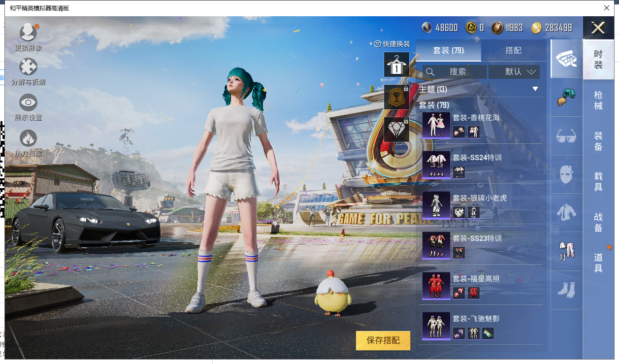
Task: Click the 套装-飞驰魅影 name text
Action: [476, 319]
